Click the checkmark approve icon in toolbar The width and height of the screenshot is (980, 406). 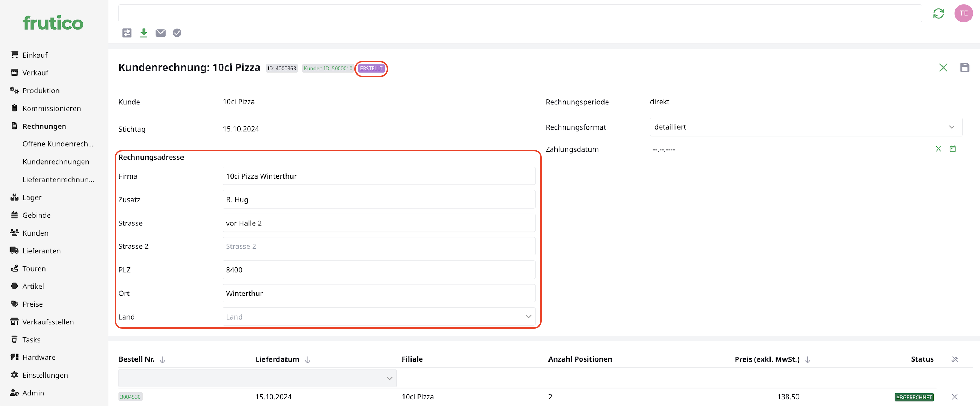click(x=177, y=33)
